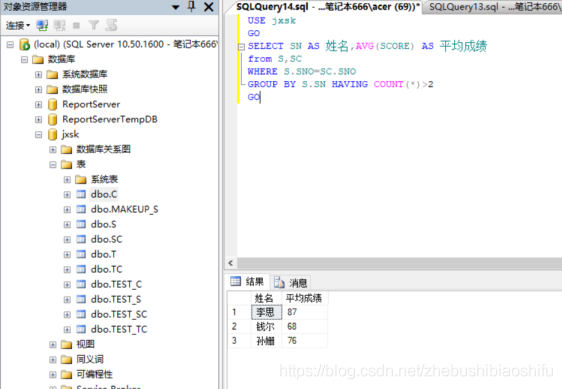
Task: Select the ReportServer database icon
Action: click(x=52, y=105)
